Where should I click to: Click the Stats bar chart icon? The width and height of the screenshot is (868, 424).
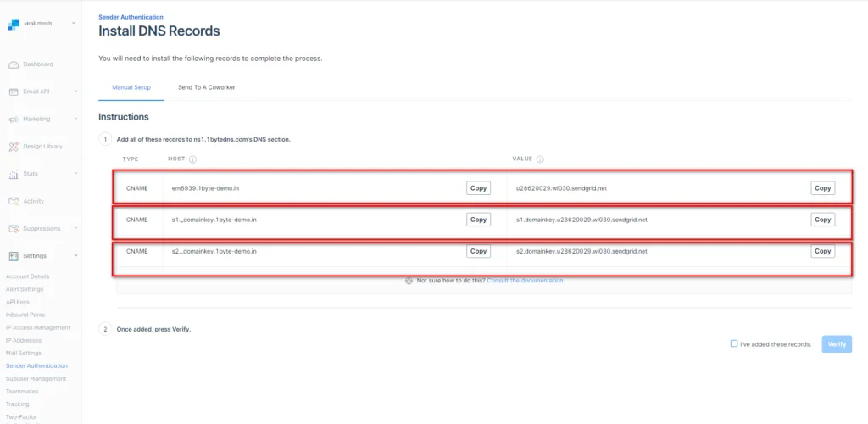pyautogui.click(x=14, y=175)
